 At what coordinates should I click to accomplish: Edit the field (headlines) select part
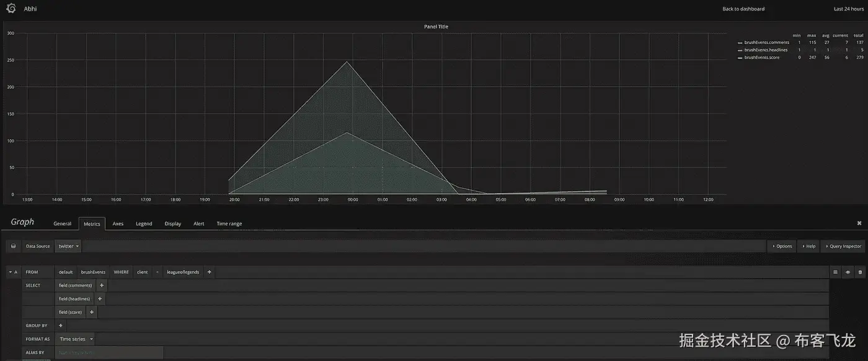coord(74,298)
